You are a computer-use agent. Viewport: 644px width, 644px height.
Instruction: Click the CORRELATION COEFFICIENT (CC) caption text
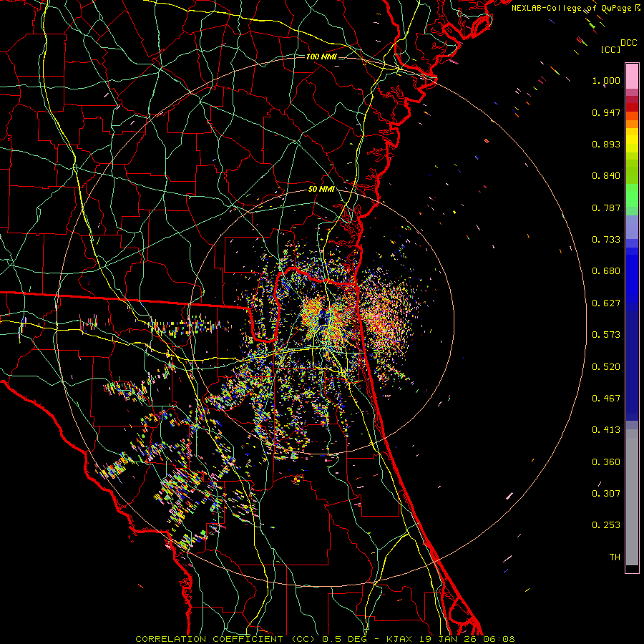(225, 639)
